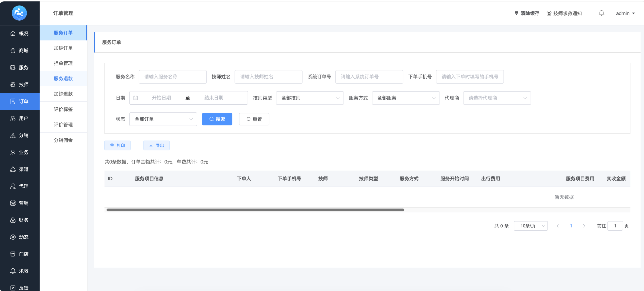Click the notification bell icon
The image size is (644, 291).
pos(601,13)
